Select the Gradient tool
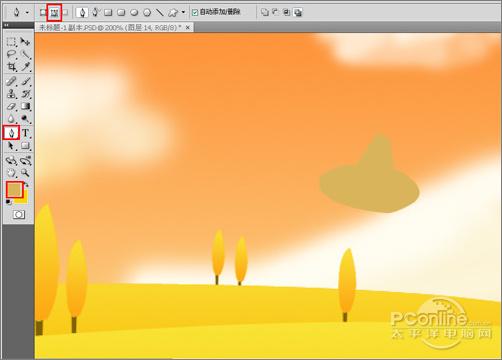Screen dimensions: 502x360 pyautogui.click(x=25, y=107)
